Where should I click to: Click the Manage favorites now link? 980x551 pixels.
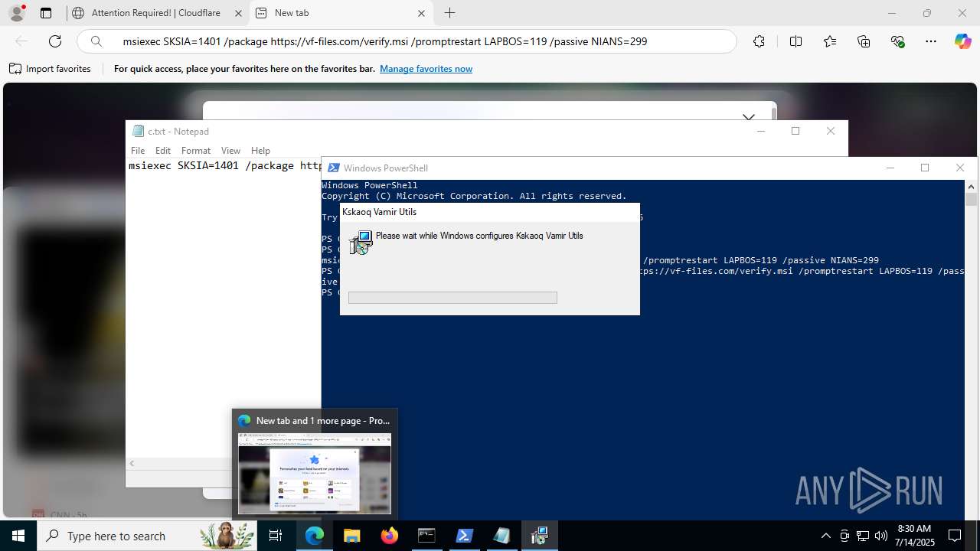[426, 69]
